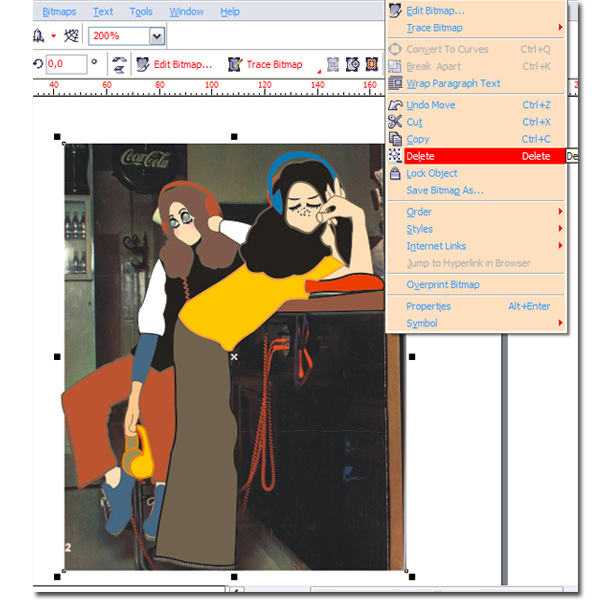Click the bell-shaped toolbar icon
This screenshot has height=600, width=600.
(39, 36)
